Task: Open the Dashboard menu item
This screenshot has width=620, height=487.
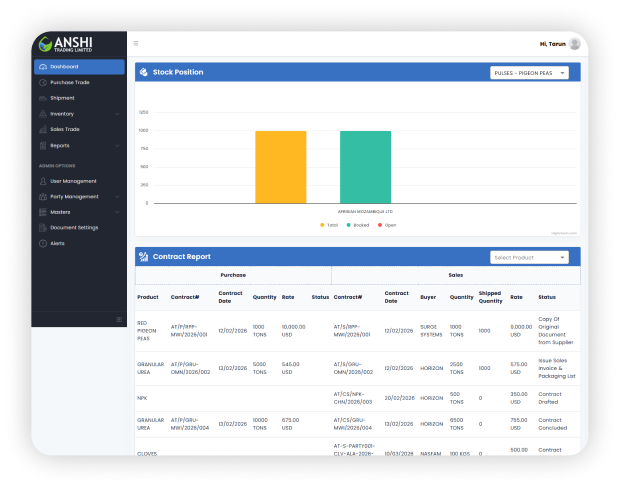Action: tap(79, 67)
